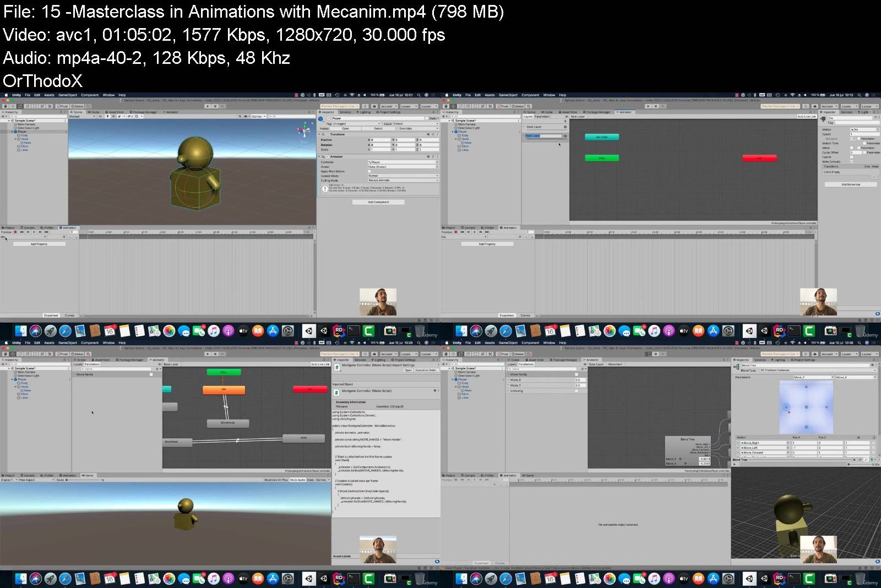Open Culling Mode dropdown in top-left Inspector
This screenshot has width=881, height=588.
[x=403, y=180]
